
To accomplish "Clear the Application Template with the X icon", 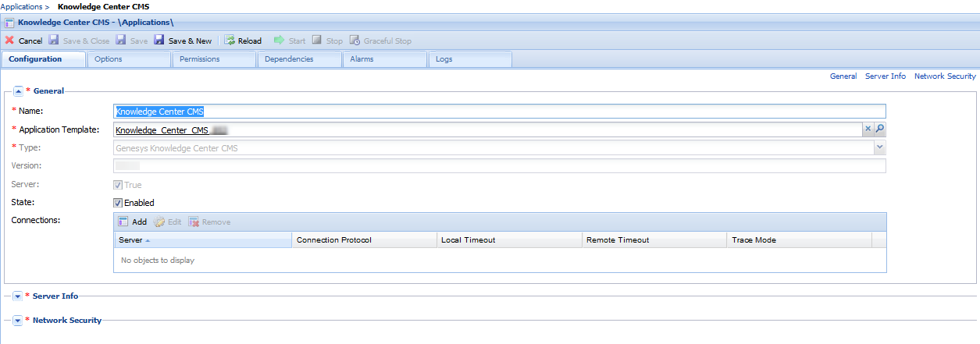I will [x=868, y=129].
